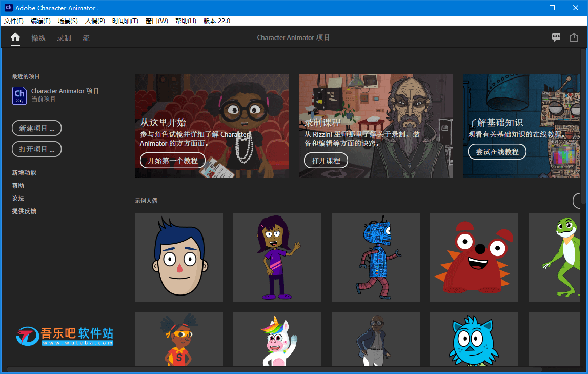Click the 新建项目 button
Screen dimensions: 588x374
[37, 128]
